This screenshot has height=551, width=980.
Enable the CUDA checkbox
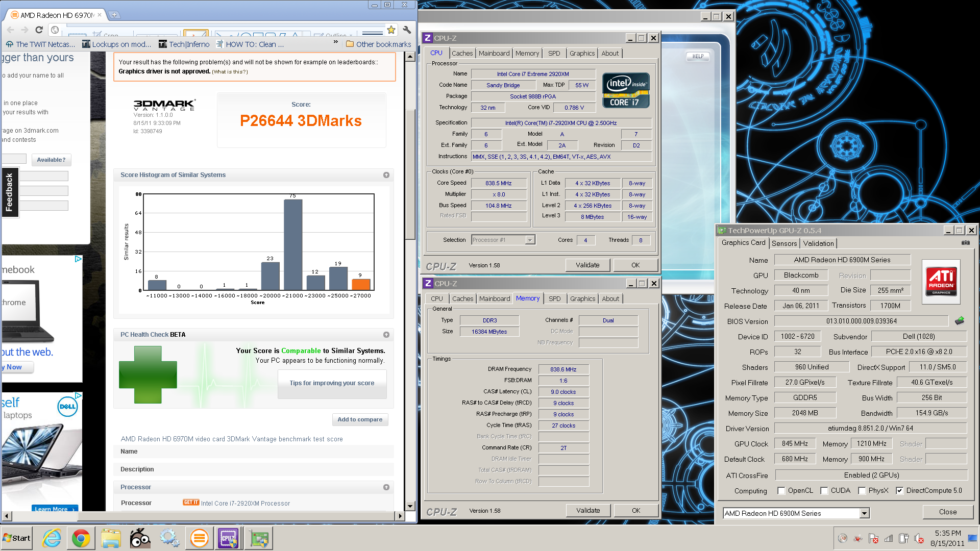(x=824, y=491)
